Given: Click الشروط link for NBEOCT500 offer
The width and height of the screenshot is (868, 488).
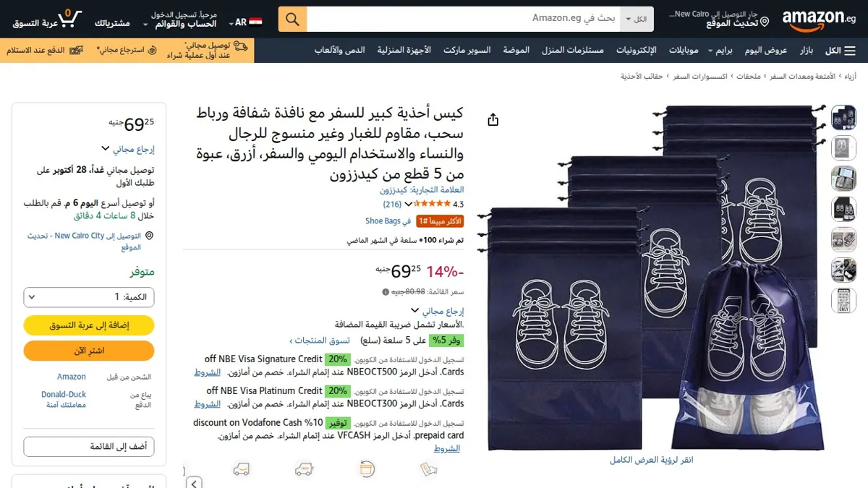Looking at the screenshot, I should (x=207, y=372).
